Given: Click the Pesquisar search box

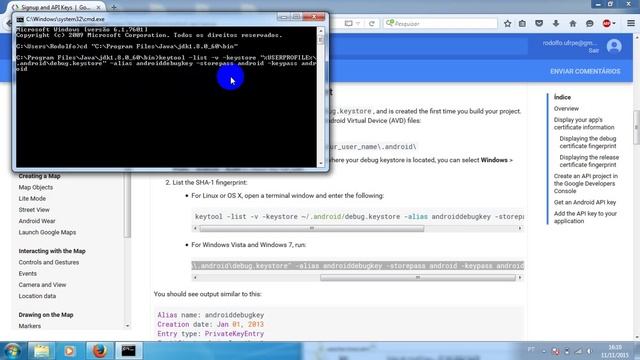Looking at the screenshot, I should point(441,24).
